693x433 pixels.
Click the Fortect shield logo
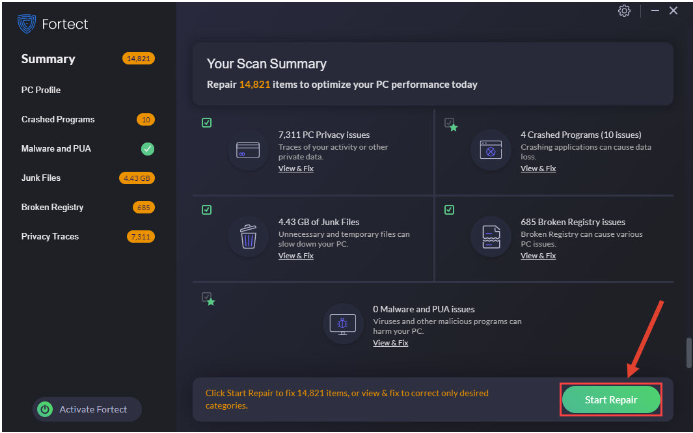[x=27, y=22]
